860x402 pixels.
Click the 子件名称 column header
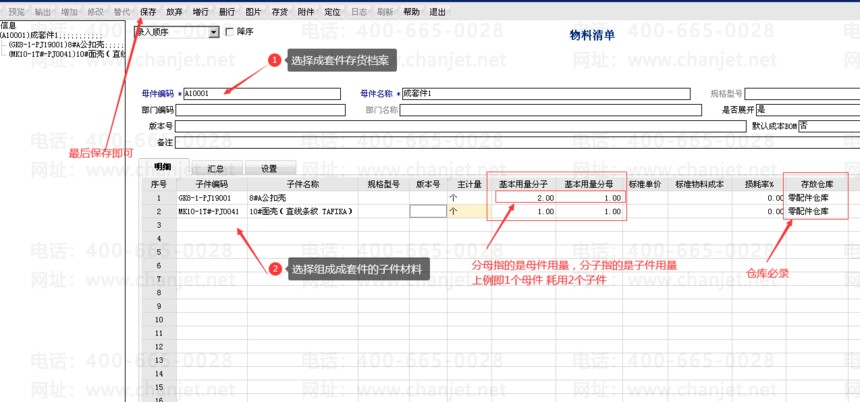[303, 185]
